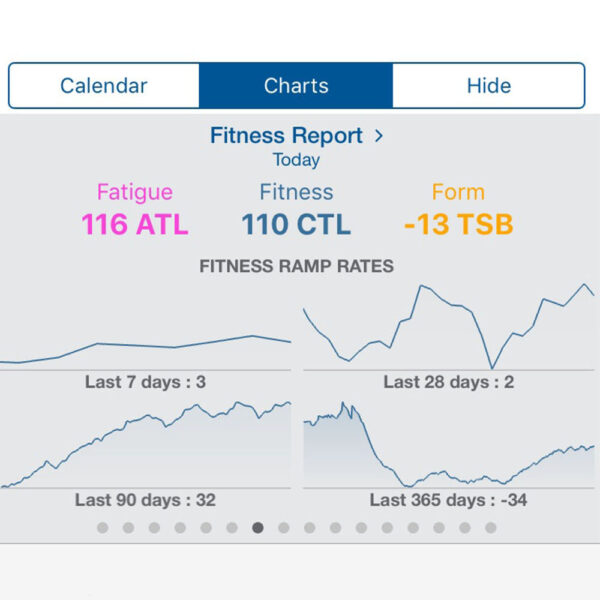Tap the blue 110 CTL fitness value
Screen dimensions: 600x600
(297, 224)
